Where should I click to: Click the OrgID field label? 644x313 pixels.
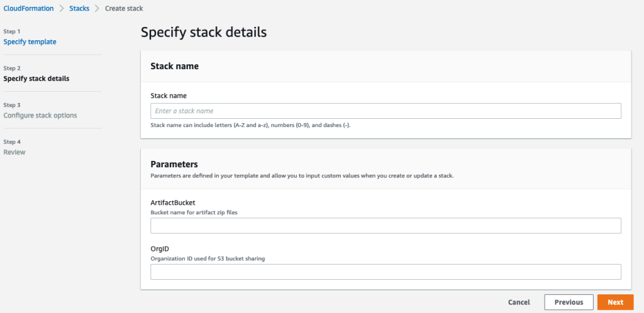[x=159, y=249]
